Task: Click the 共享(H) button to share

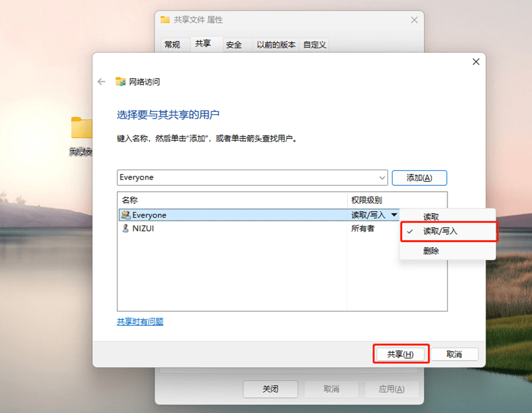Action: click(x=400, y=354)
